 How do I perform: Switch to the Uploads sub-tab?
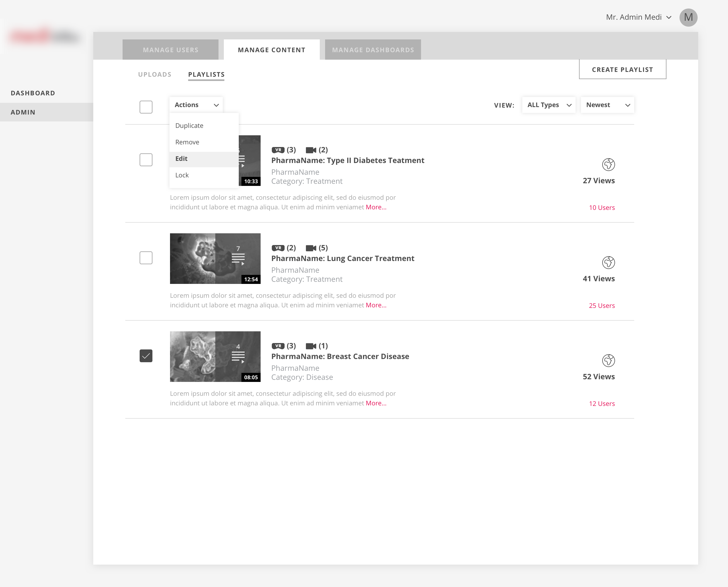(155, 74)
